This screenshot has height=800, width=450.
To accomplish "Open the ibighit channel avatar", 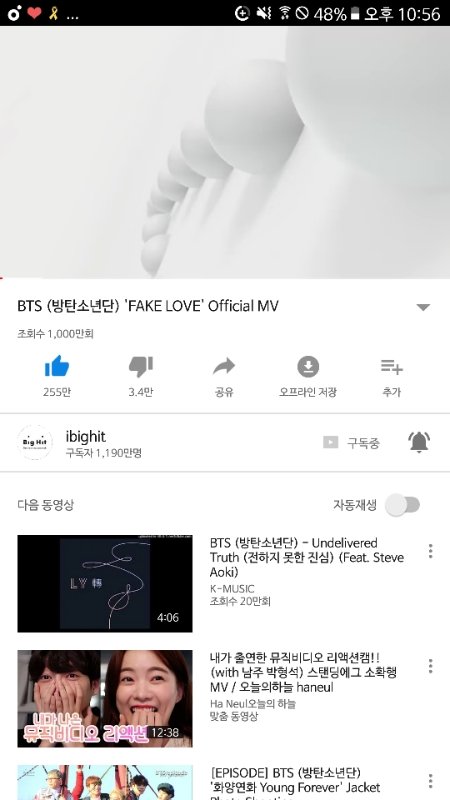I will pyautogui.click(x=35, y=442).
